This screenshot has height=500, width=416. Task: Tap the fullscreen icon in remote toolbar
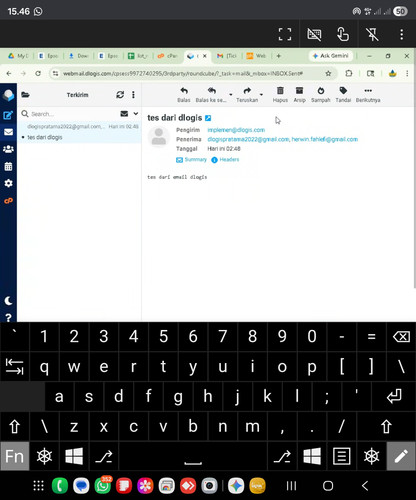point(285,34)
